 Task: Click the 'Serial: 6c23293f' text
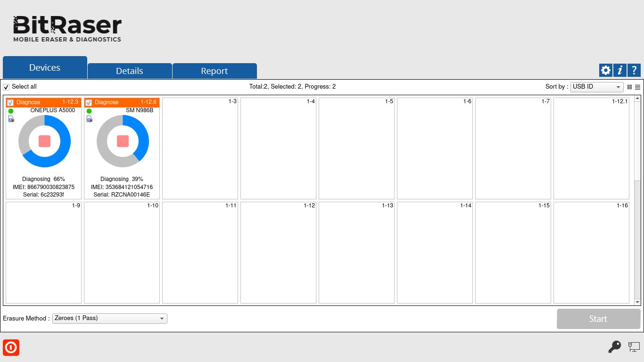(x=43, y=195)
